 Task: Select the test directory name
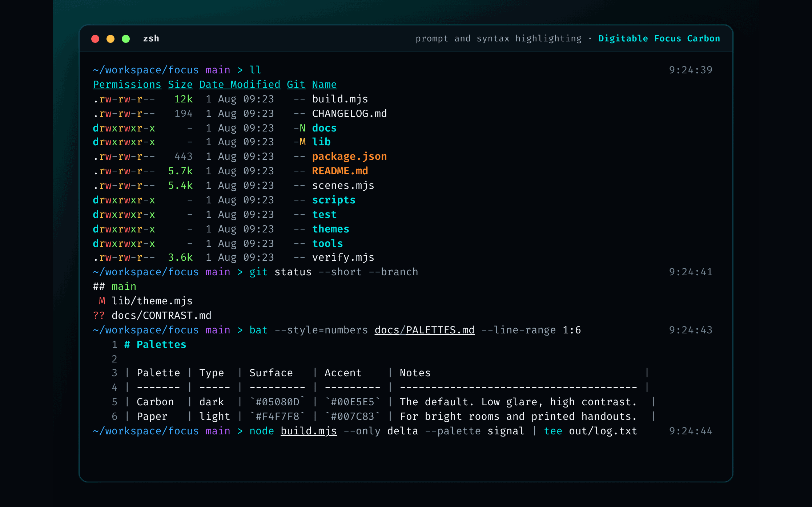pyautogui.click(x=324, y=215)
